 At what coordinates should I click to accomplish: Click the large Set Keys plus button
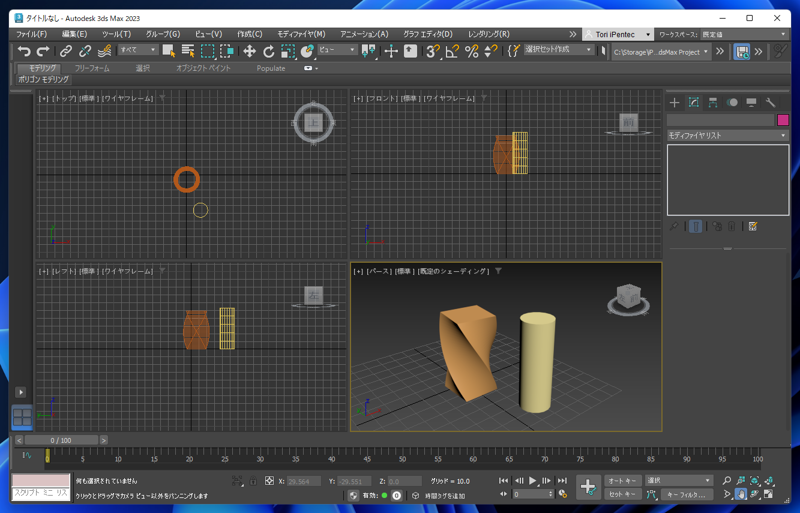[x=588, y=487]
